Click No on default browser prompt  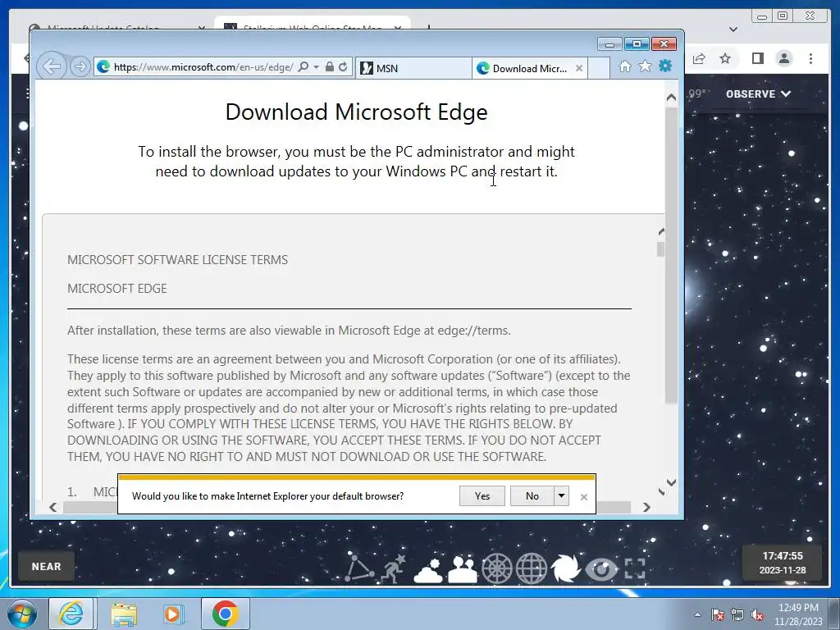click(x=532, y=496)
